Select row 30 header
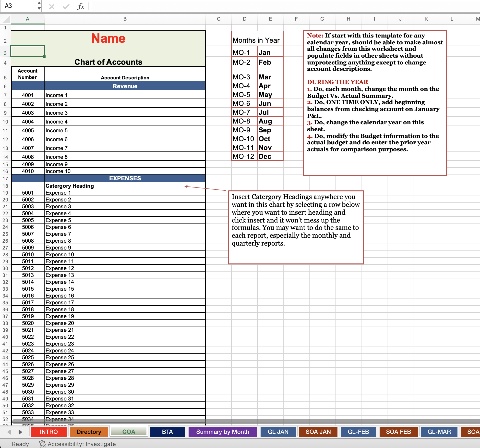The width and height of the screenshot is (480, 448). 5,268
